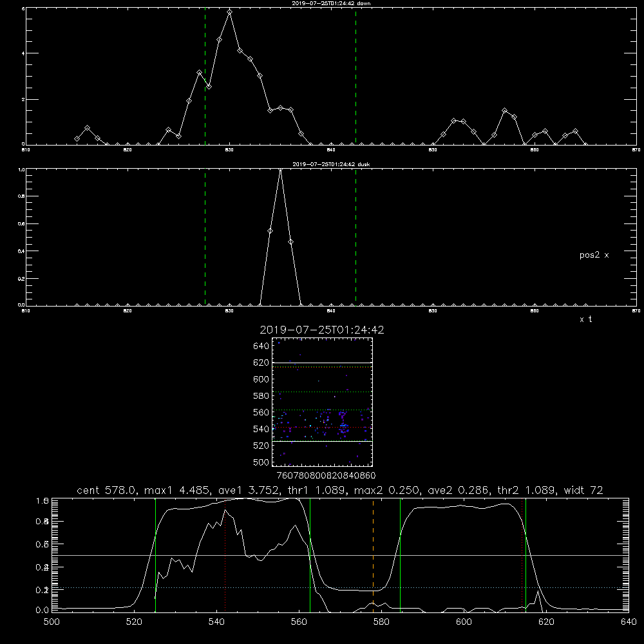The width and height of the screenshot is (644, 644).
Task: Click the "2019-07-25T01:24:42 dusk" plot title
Action: [x=331, y=164]
